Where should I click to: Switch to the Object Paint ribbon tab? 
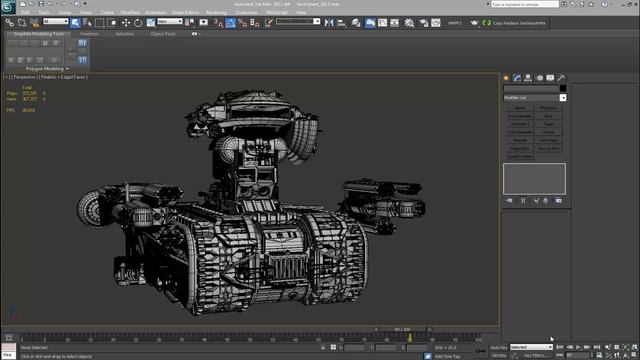tap(163, 34)
